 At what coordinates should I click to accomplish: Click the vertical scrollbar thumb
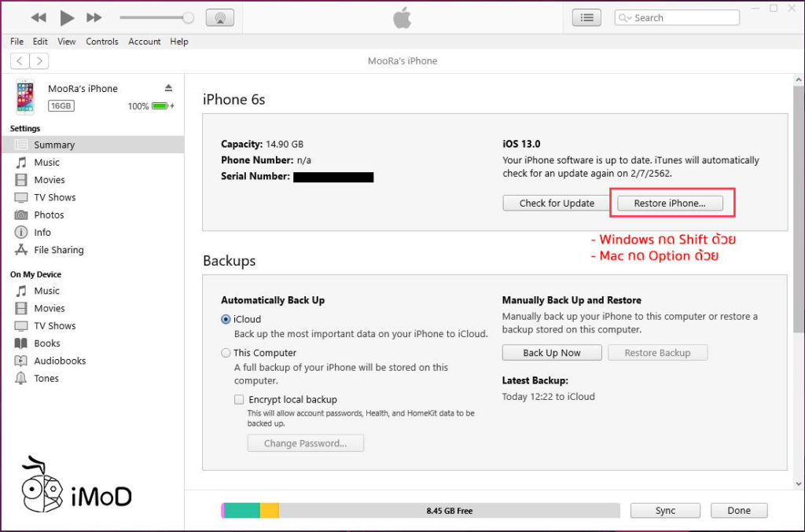click(x=799, y=209)
